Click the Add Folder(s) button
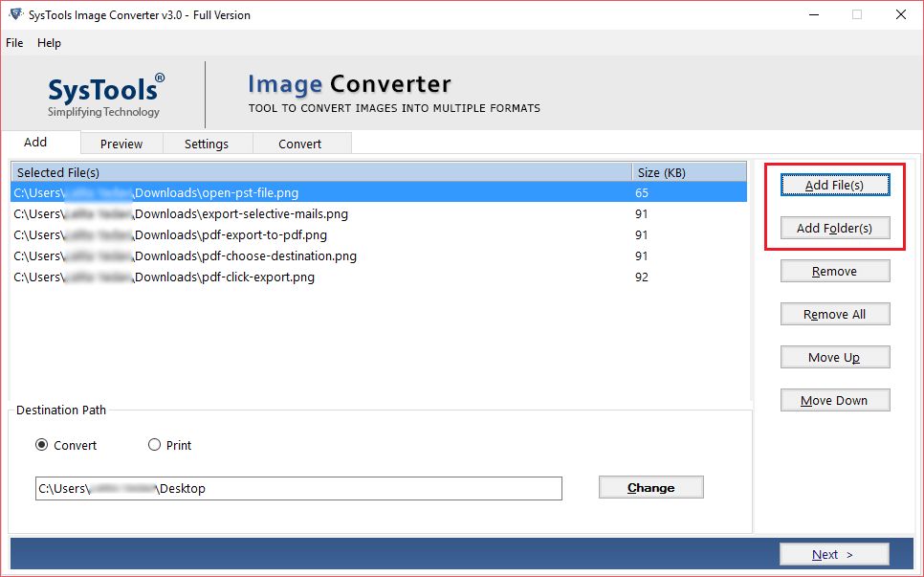 [834, 228]
